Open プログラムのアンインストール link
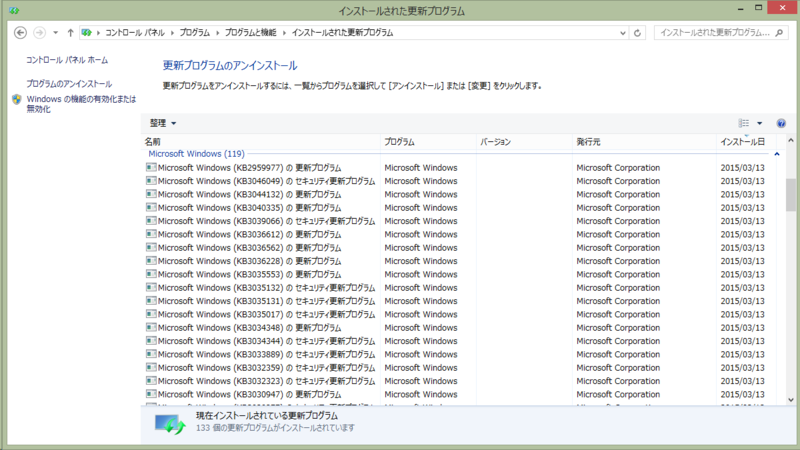 [x=69, y=84]
